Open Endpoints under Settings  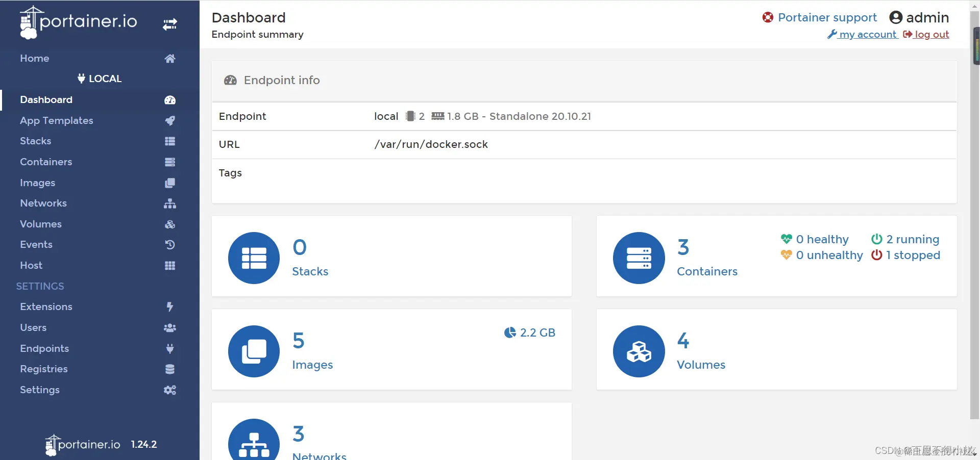coord(44,349)
